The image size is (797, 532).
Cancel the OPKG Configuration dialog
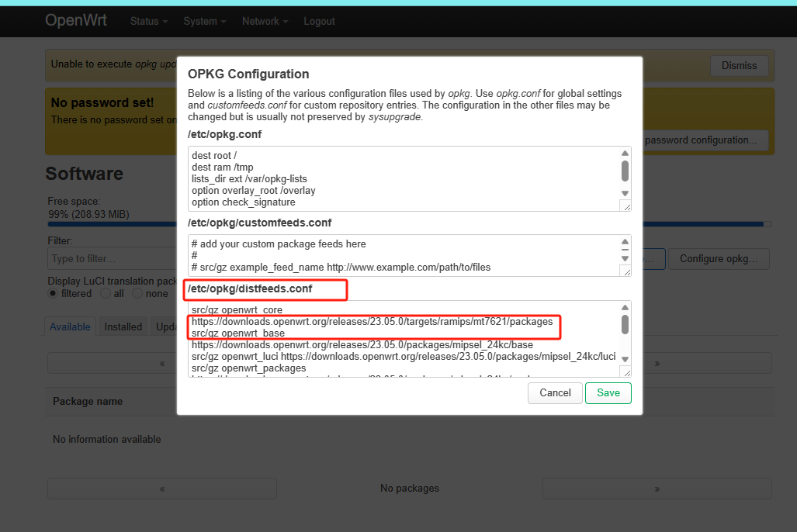(x=555, y=392)
